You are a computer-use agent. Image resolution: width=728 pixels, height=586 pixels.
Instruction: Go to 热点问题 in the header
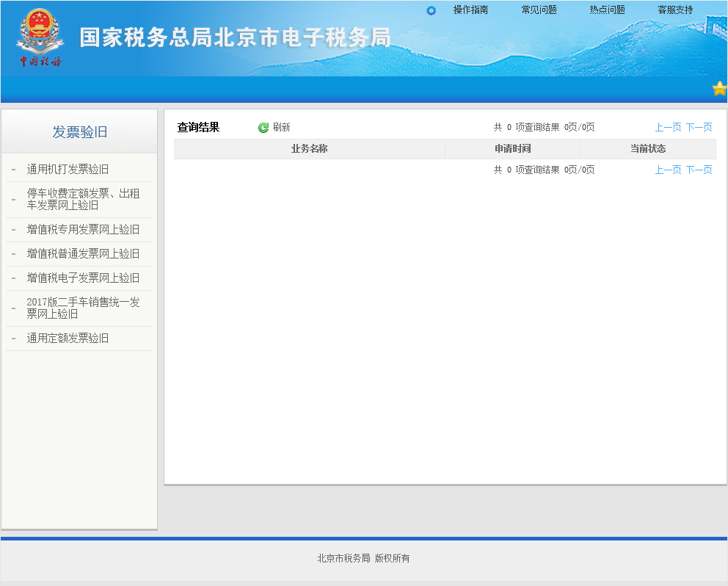point(607,10)
